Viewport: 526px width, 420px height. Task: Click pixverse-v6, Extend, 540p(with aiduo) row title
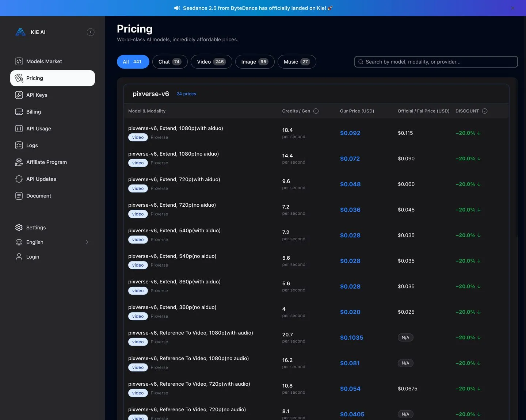coord(175,230)
